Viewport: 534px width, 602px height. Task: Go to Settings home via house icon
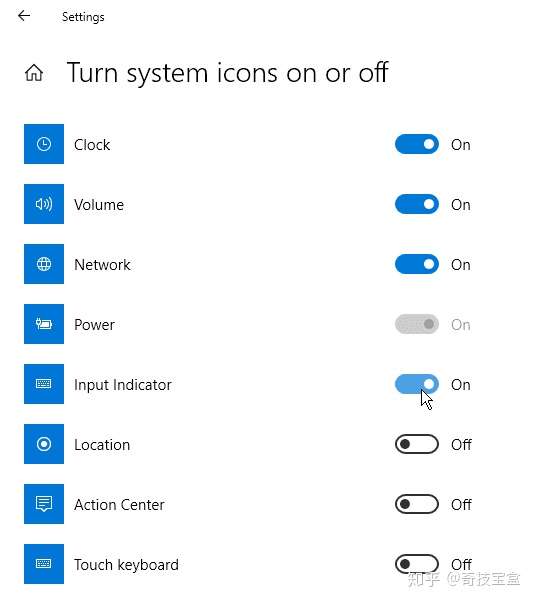[x=34, y=73]
